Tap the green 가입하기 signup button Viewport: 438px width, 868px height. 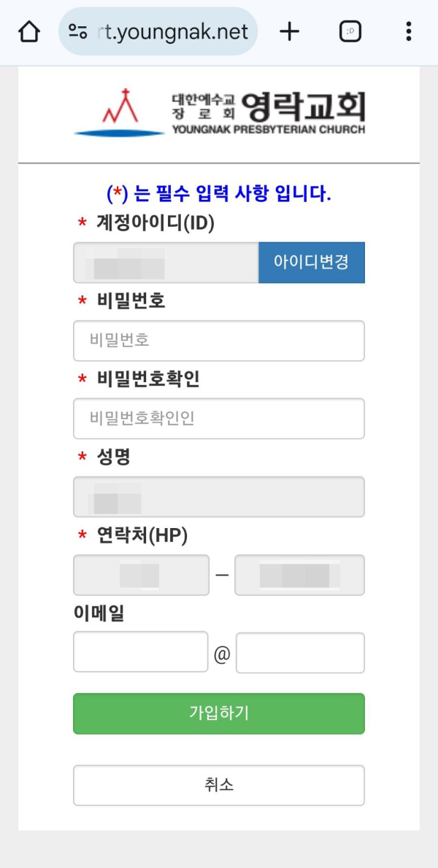point(218,714)
